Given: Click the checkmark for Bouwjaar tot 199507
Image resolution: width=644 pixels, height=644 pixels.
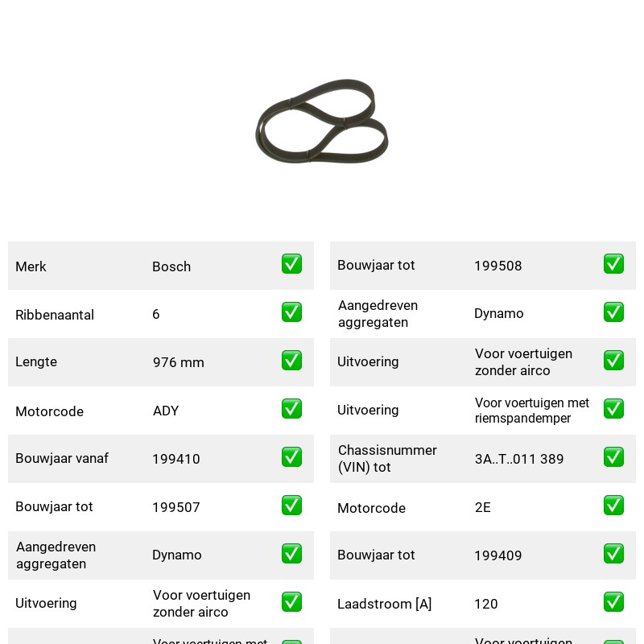Looking at the screenshot, I should tap(291, 506).
